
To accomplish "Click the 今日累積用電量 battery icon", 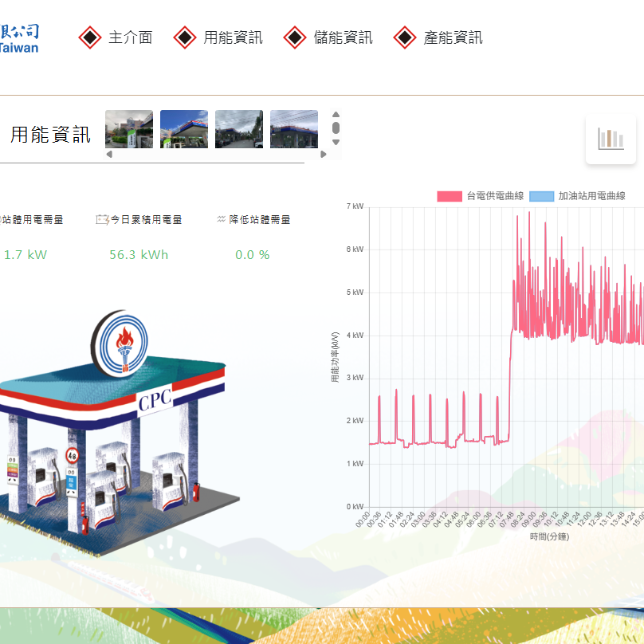I will (x=101, y=219).
